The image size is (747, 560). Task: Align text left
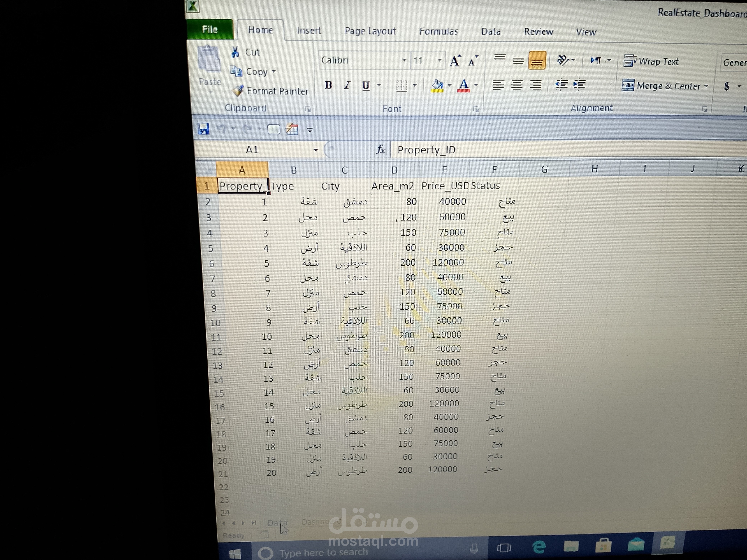tap(498, 85)
